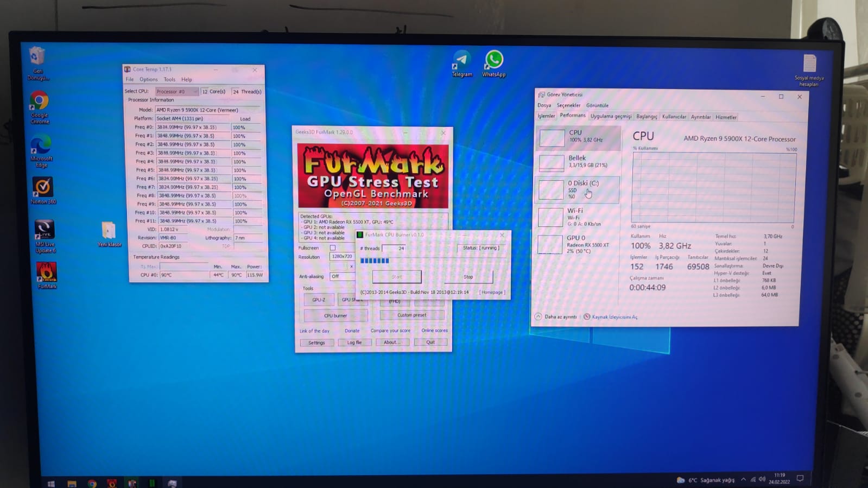Click the # threads input field showing 24
Viewport: 868px width, 488px height.
(394, 248)
